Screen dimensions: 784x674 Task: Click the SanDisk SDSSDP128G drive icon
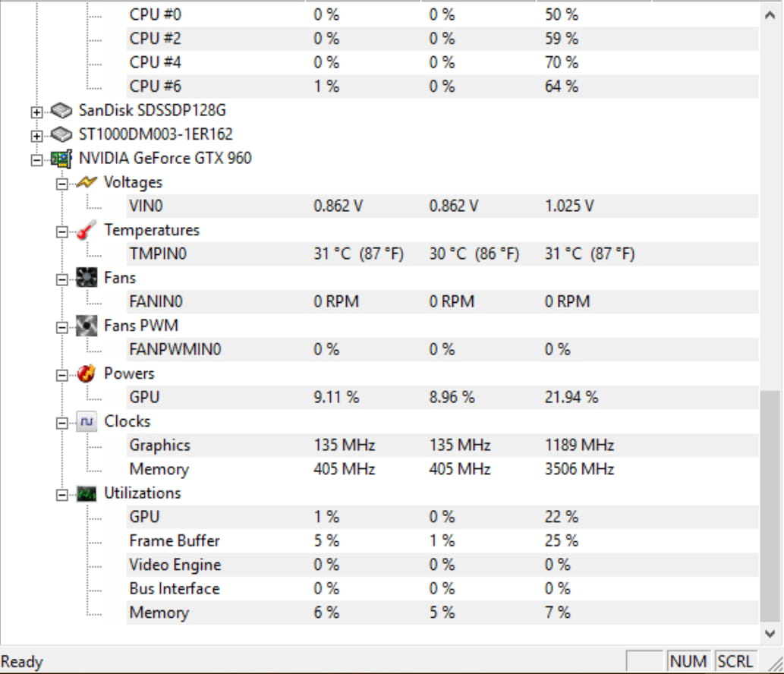[61, 111]
